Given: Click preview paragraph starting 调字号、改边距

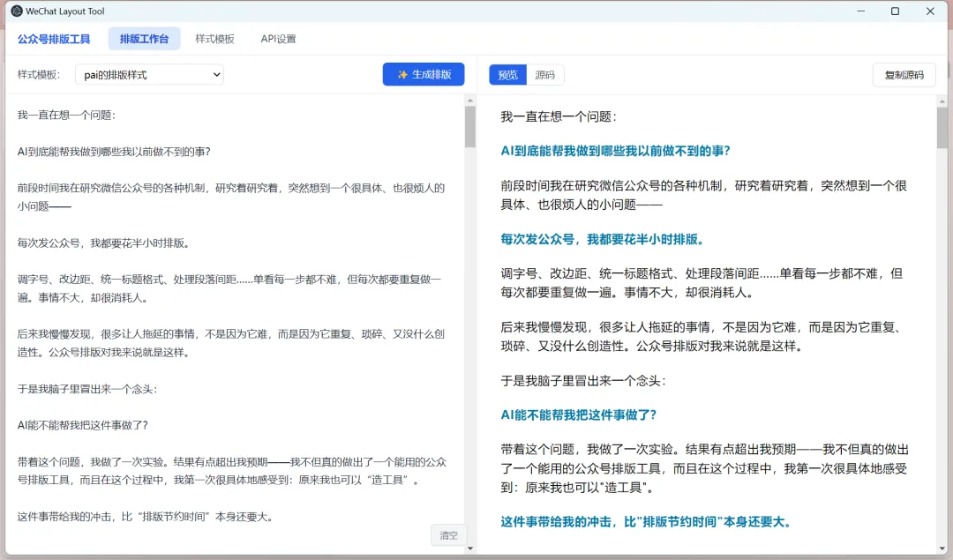Looking at the screenshot, I should click(x=702, y=283).
